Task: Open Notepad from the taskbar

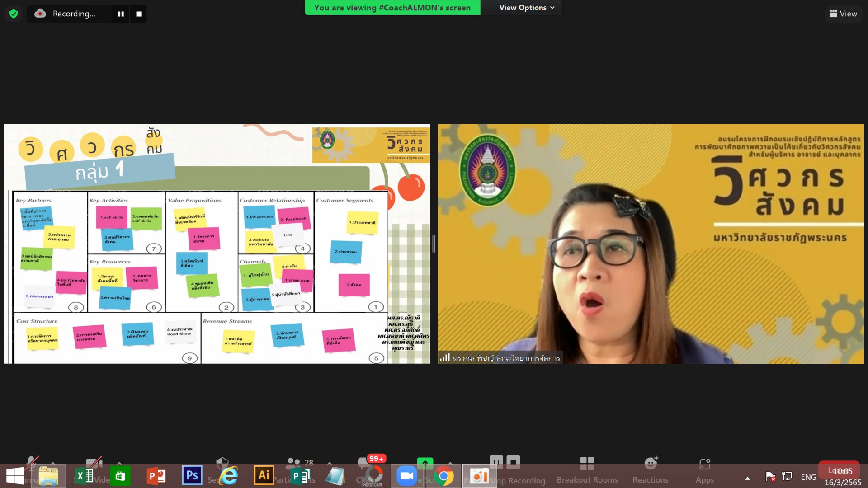Action: 335,476
